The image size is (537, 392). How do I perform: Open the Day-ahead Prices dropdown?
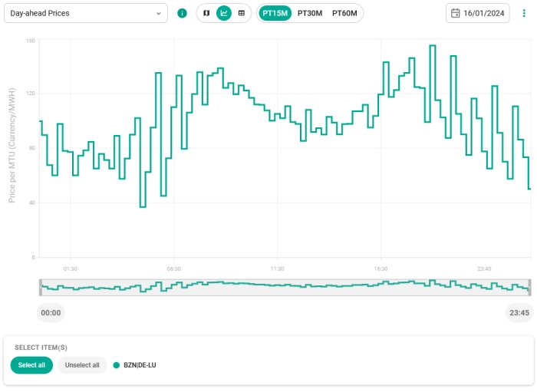click(x=86, y=13)
